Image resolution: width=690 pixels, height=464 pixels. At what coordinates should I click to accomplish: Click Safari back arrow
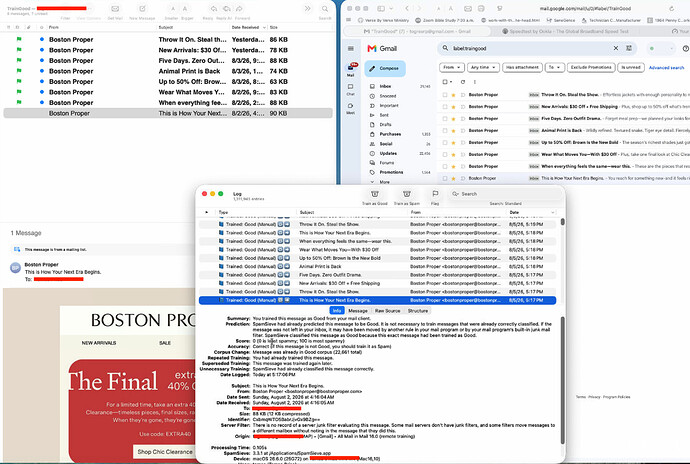click(407, 8)
